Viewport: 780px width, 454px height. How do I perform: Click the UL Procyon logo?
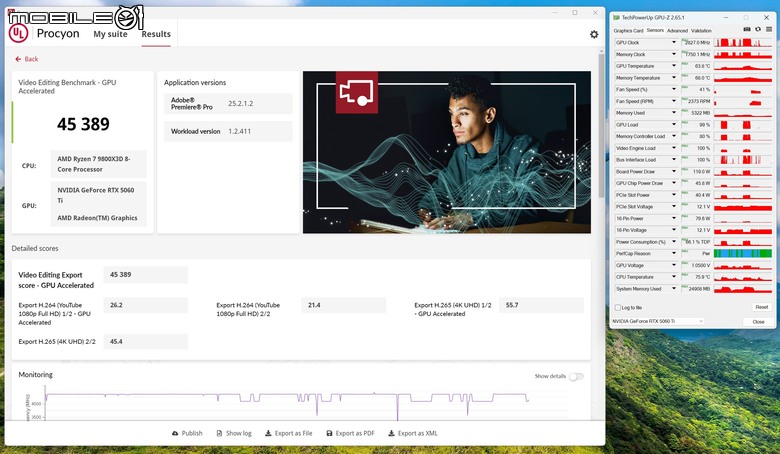18,33
